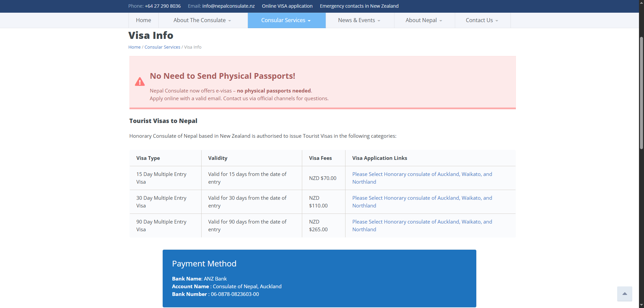
Task: Click the scroll-to-top arrow button
Action: [624, 294]
